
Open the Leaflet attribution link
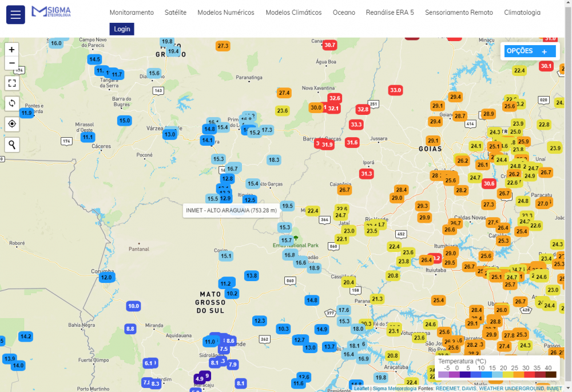pos(362,389)
